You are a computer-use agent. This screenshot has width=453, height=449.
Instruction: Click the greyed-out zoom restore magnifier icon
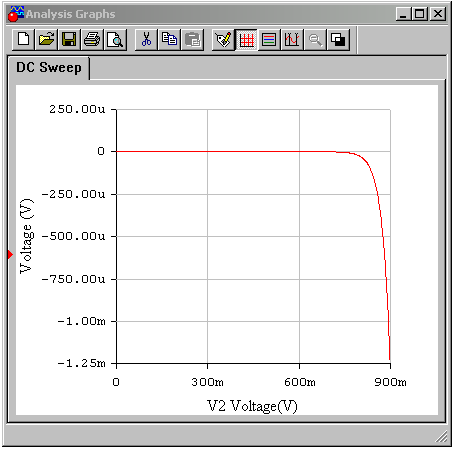click(x=315, y=40)
